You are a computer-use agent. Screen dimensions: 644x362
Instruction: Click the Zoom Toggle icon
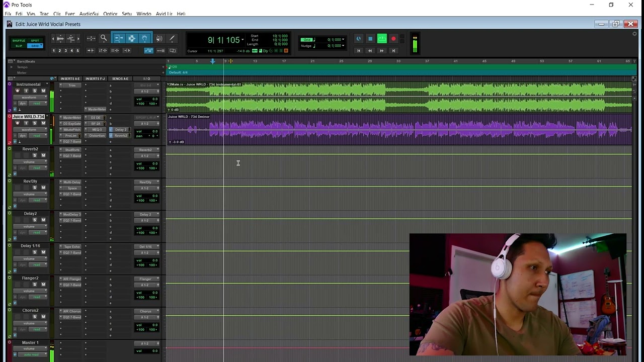pos(91,38)
